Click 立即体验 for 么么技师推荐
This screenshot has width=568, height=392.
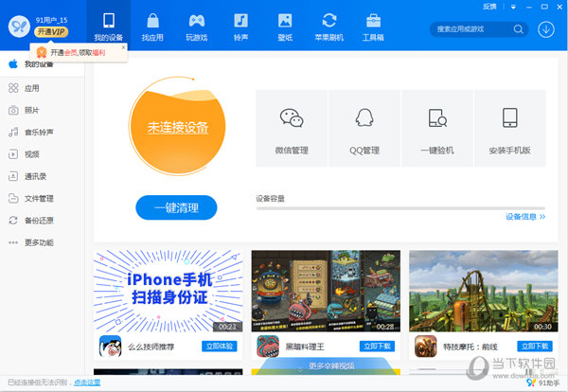pyautogui.click(x=220, y=346)
